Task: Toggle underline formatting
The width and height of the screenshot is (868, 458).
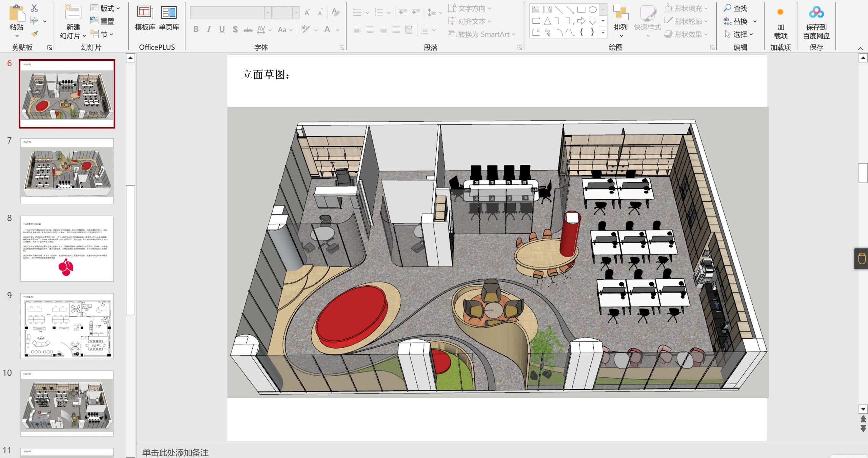Action: tap(222, 29)
